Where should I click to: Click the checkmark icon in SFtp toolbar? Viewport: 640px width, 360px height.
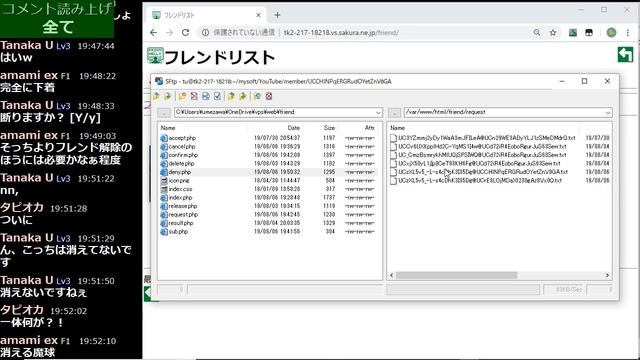[217, 96]
